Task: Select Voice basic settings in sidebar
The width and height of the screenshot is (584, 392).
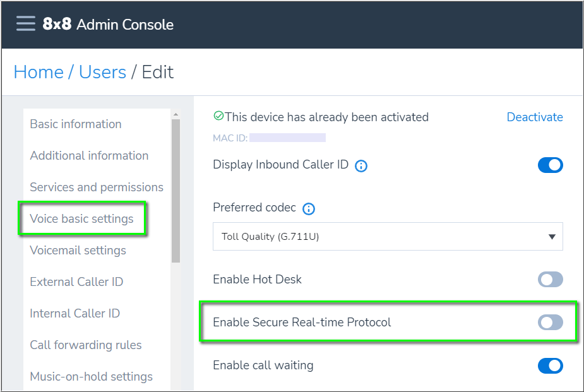Action: click(81, 218)
